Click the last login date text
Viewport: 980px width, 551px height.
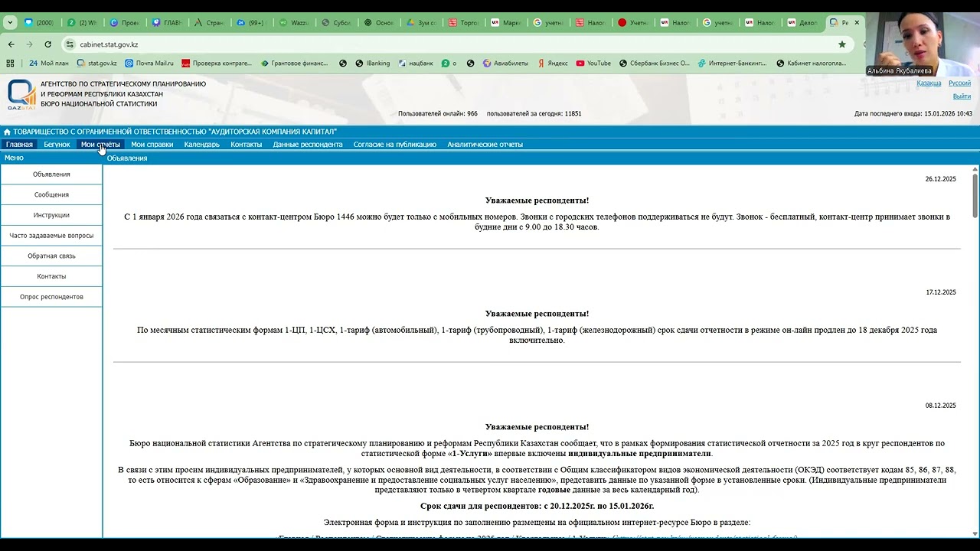(913, 113)
